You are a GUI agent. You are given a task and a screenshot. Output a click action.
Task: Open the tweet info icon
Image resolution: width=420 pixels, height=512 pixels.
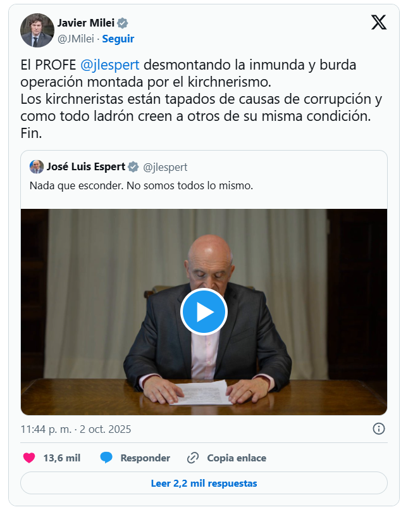coord(378,428)
